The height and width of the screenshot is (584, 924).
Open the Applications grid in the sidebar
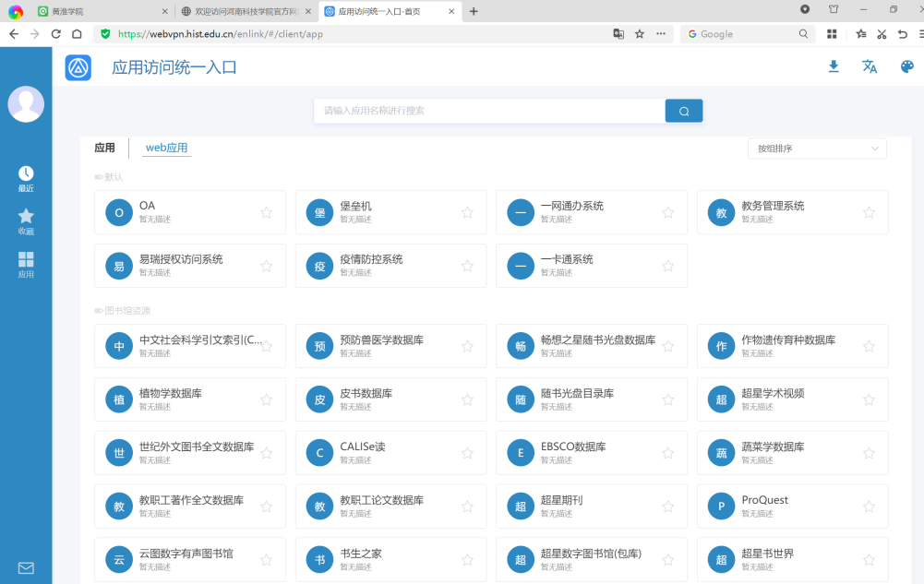pos(26,265)
